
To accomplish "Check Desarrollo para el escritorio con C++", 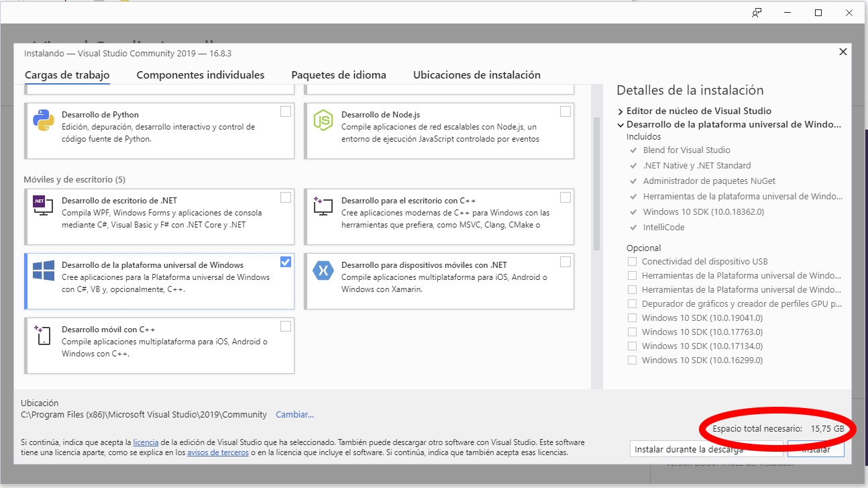I will click(565, 197).
